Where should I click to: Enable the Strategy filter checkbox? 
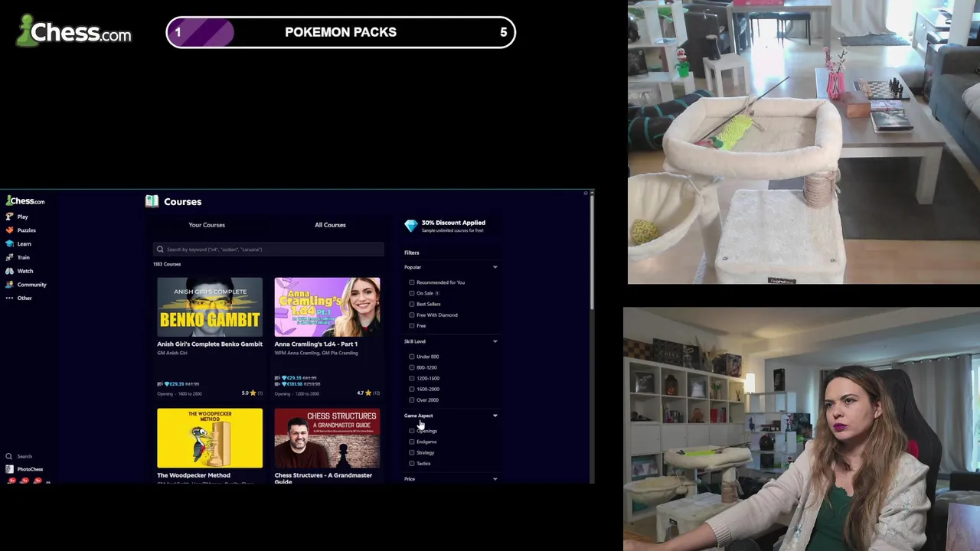[x=412, y=452]
